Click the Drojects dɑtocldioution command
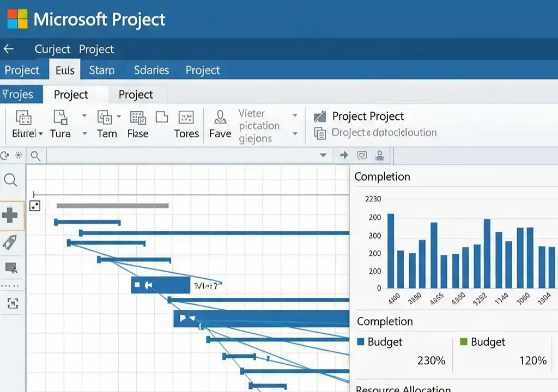The height and width of the screenshot is (392, 558). coord(384,132)
